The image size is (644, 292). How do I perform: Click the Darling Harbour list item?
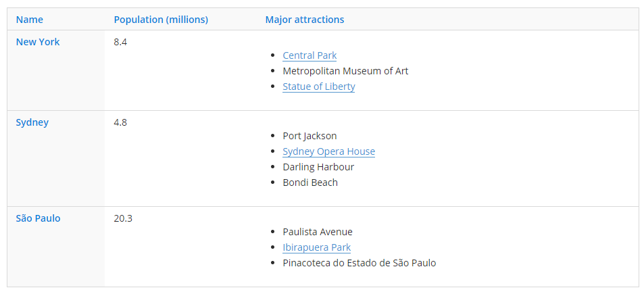(x=318, y=167)
